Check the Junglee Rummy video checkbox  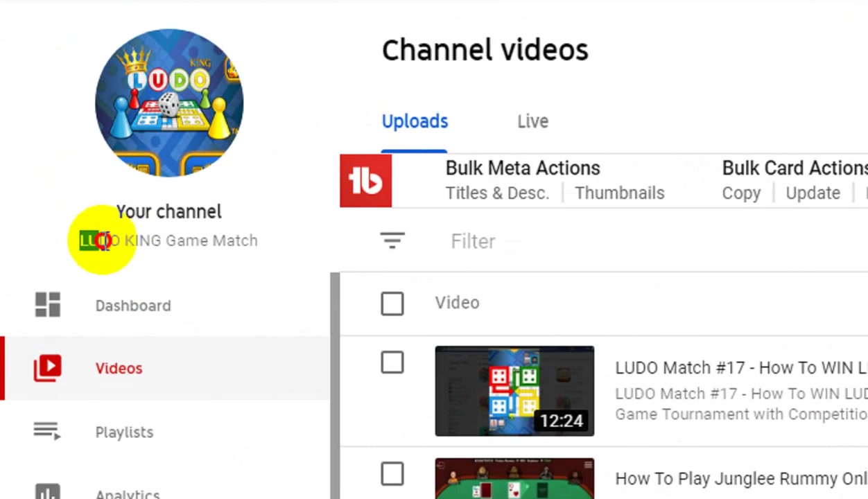pyautogui.click(x=392, y=475)
